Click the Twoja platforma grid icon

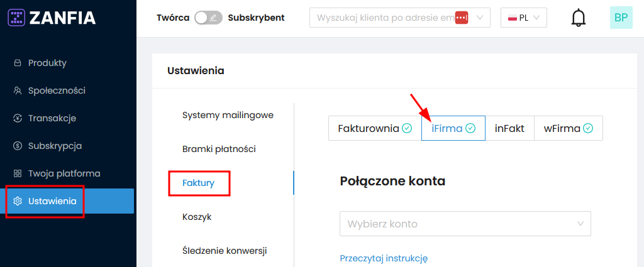coord(18,173)
